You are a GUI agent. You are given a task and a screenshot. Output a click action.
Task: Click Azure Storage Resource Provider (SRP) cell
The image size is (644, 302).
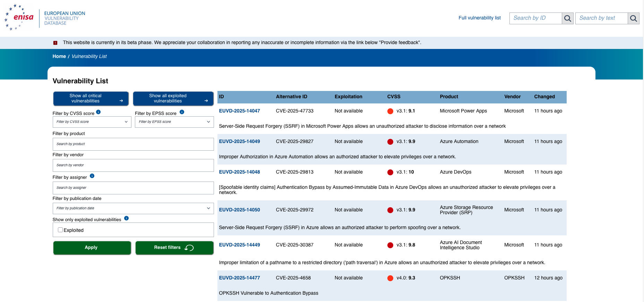(466, 210)
